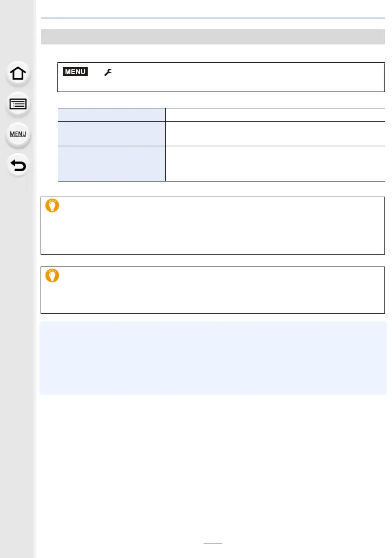Image resolution: width=392 pixels, height=558 pixels.
Task: Click the light blue notes panel
Action: pos(213,358)
